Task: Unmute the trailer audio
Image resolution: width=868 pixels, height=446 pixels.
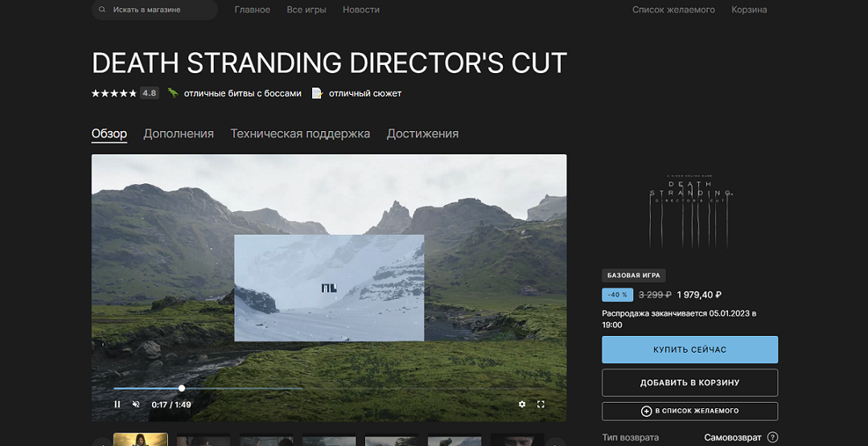Action: coord(136,404)
